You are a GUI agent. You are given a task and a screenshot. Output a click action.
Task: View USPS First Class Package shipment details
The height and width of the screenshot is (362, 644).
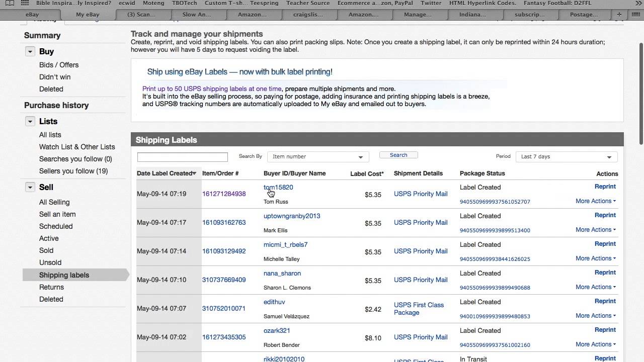click(419, 309)
